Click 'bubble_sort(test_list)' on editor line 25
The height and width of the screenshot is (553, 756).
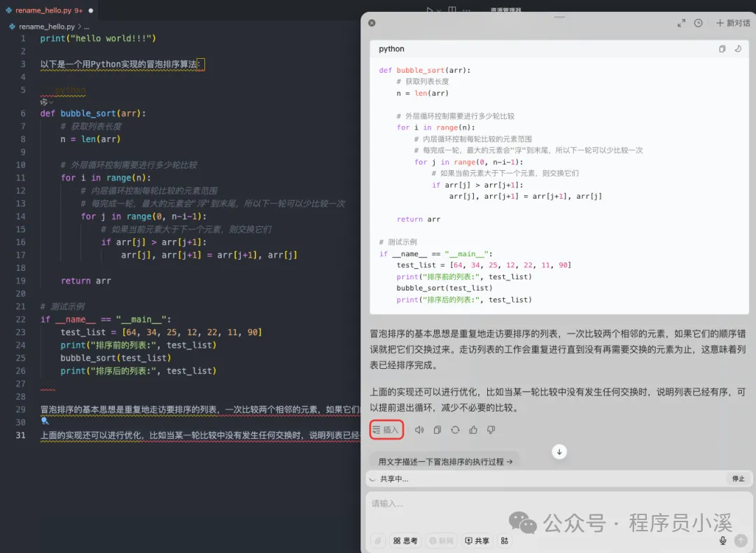click(x=115, y=358)
